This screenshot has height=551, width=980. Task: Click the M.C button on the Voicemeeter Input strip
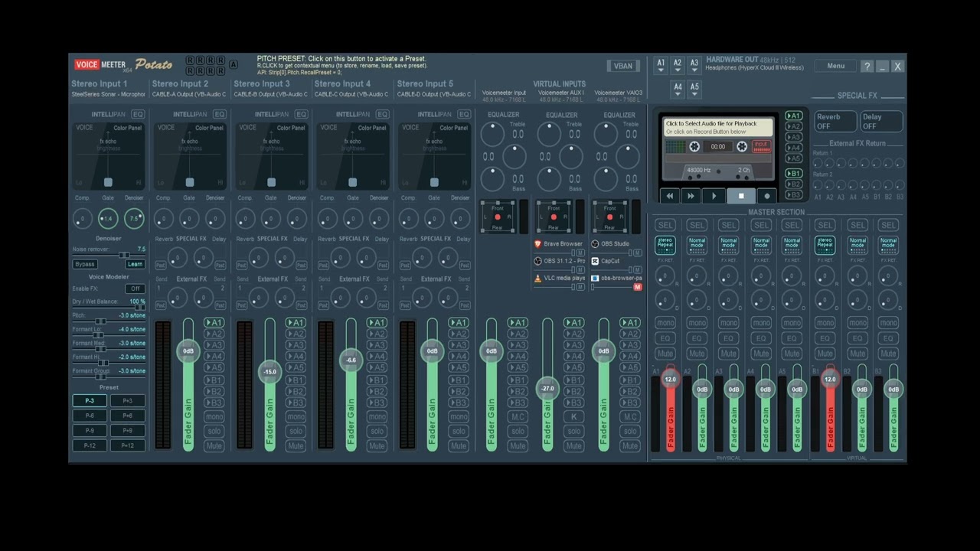coord(518,417)
